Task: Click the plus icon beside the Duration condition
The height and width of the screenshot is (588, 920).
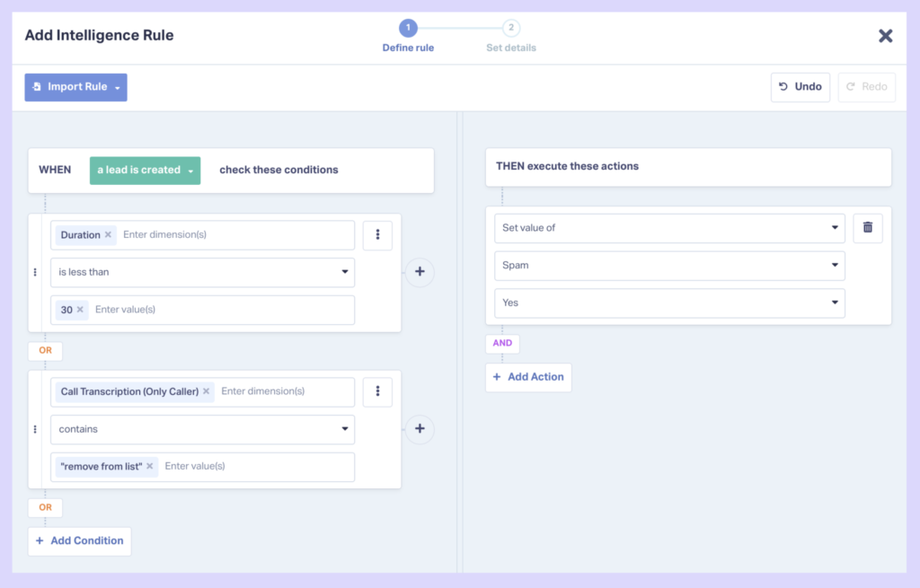Action: coord(420,272)
